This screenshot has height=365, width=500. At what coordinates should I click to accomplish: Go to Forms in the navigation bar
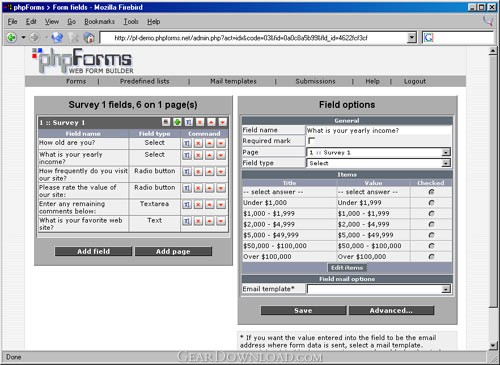click(x=76, y=81)
